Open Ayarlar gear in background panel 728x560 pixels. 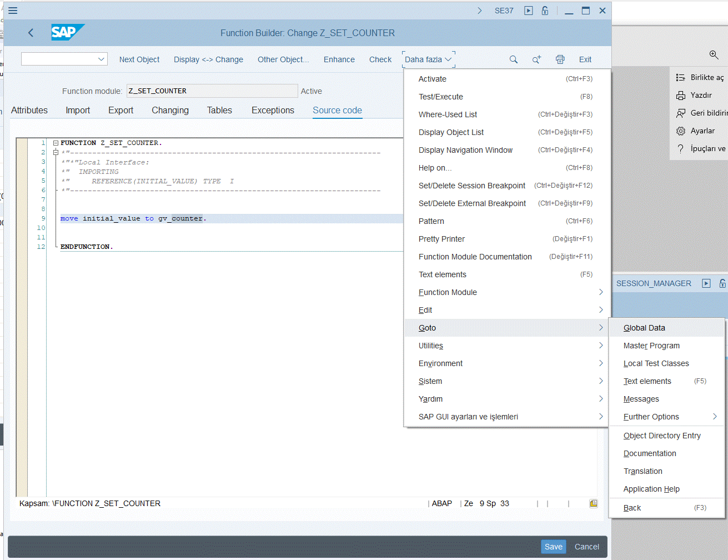click(x=681, y=131)
